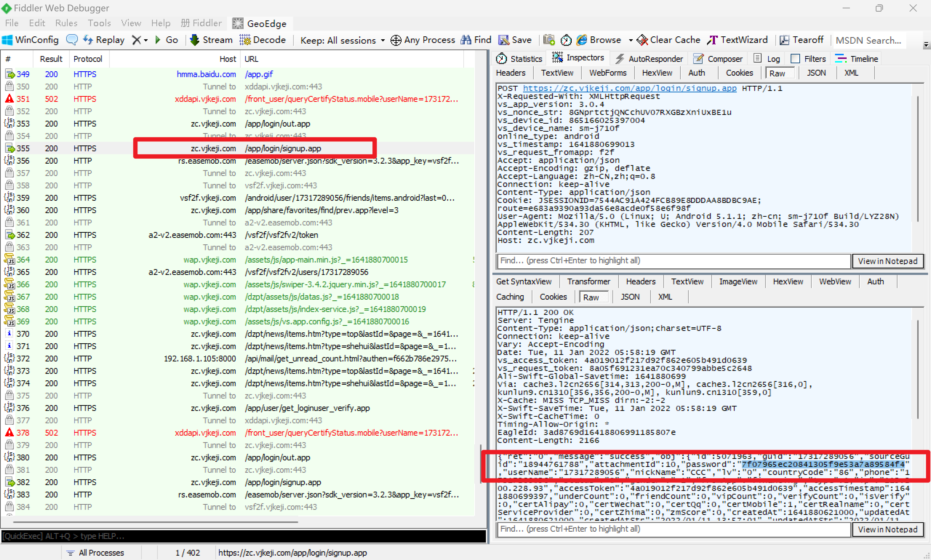Image resolution: width=931 pixels, height=560 pixels.
Task: Click the Remove X icon
Action: [136, 40]
